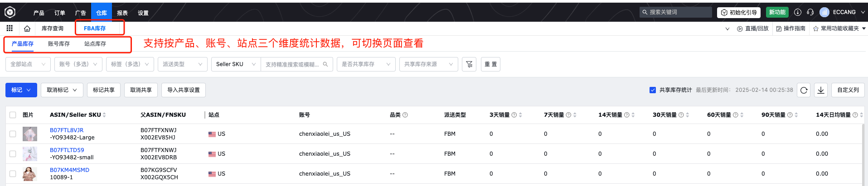Click the table vertical scrollbar

[863, 154]
